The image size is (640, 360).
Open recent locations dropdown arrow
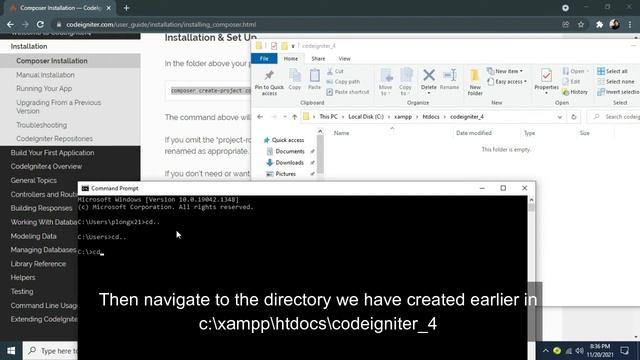(284, 117)
